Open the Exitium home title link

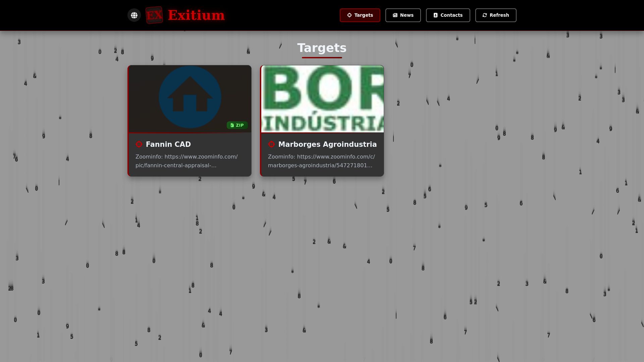(x=196, y=15)
